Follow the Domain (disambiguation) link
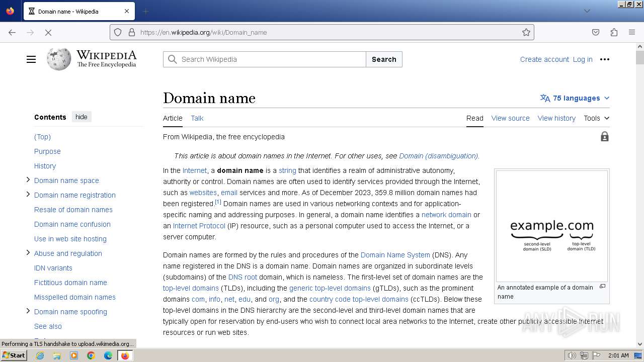This screenshot has width=644, height=362. [438, 156]
